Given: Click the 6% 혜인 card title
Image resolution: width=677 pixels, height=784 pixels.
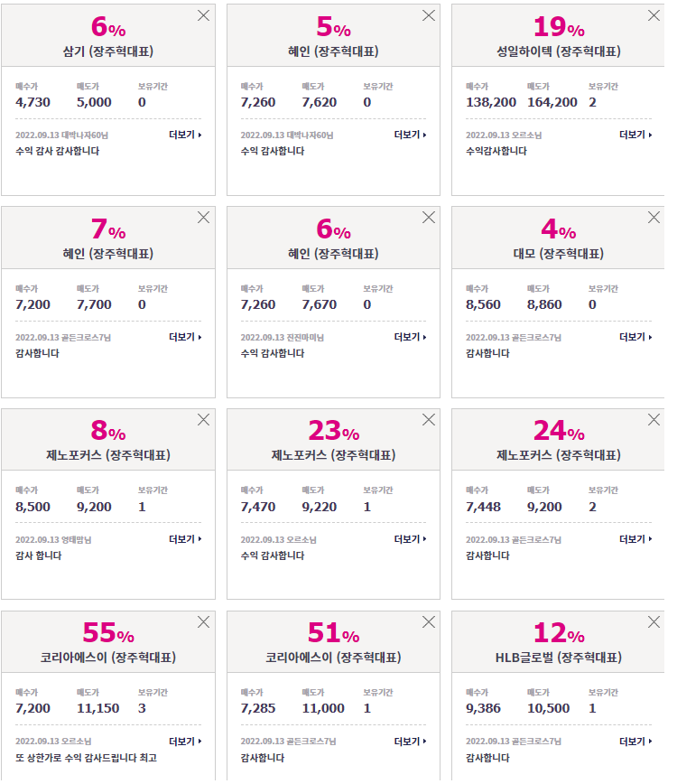Looking at the screenshot, I should point(333,254).
